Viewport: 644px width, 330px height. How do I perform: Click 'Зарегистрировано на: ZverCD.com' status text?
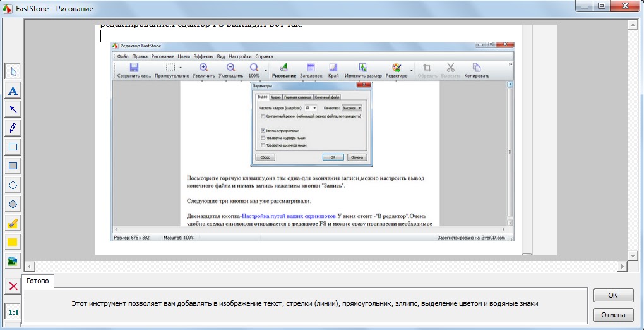(x=471, y=238)
